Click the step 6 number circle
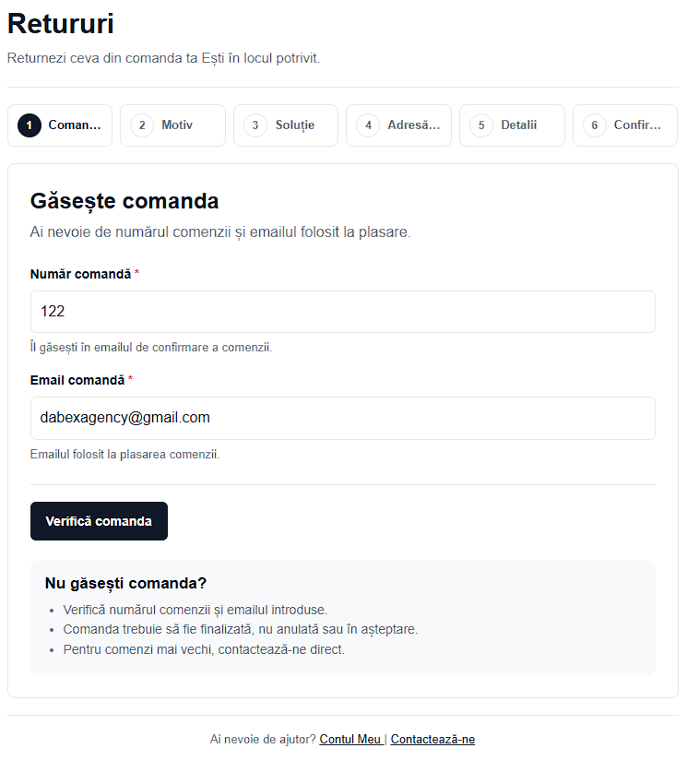Viewport: 687px width, 784px height. click(595, 125)
